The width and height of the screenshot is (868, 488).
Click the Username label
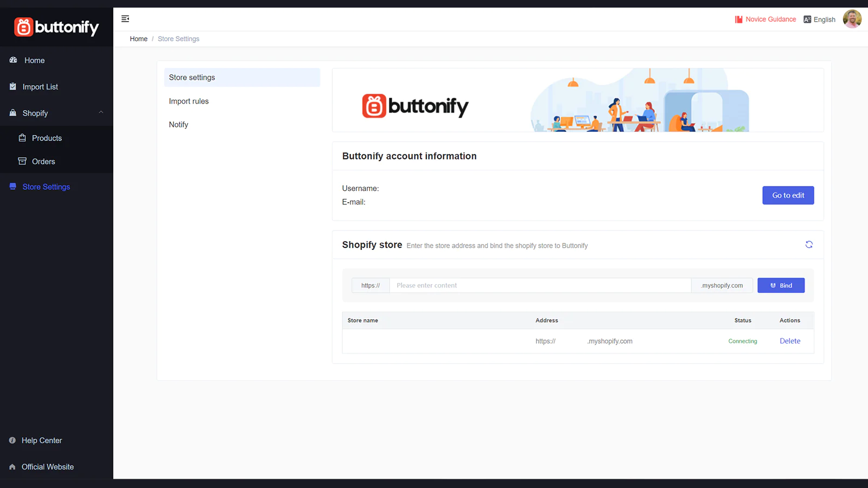tap(360, 189)
